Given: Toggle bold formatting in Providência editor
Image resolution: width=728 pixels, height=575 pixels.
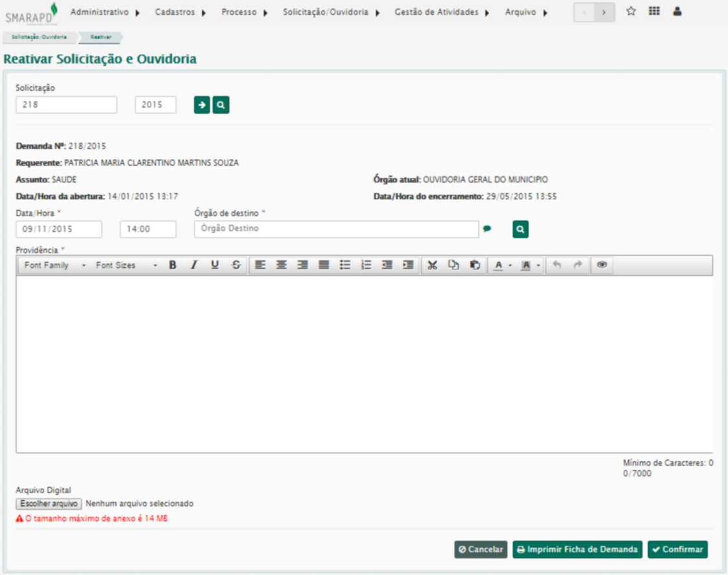Looking at the screenshot, I should tap(173, 265).
